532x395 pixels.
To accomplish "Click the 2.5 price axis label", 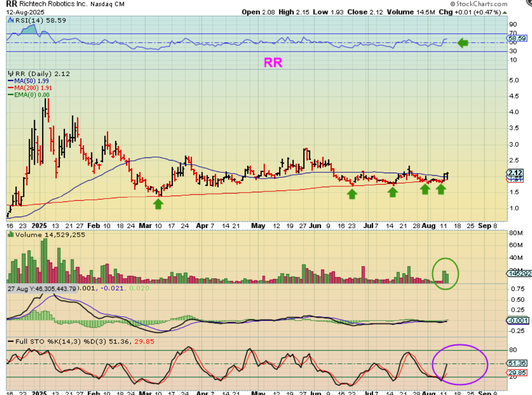I will coord(514,160).
